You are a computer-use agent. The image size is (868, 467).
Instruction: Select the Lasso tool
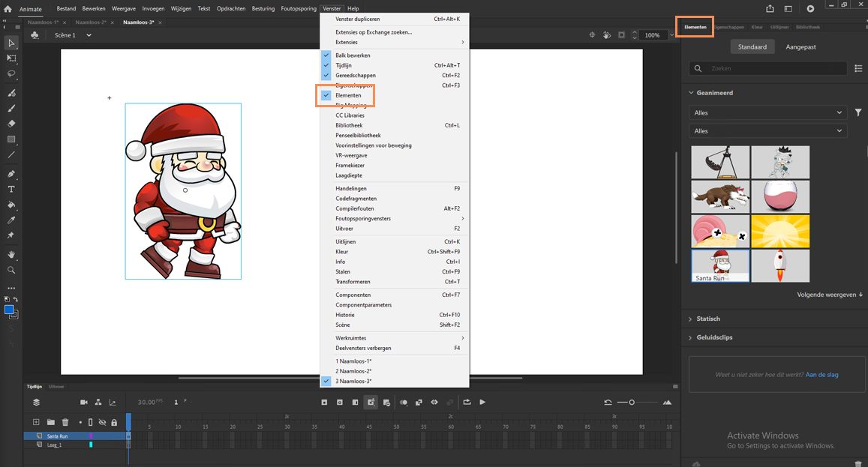(x=11, y=73)
